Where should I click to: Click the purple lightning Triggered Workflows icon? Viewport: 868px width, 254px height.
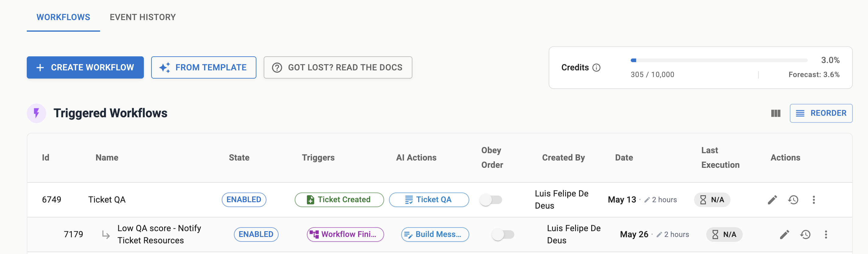click(x=36, y=113)
